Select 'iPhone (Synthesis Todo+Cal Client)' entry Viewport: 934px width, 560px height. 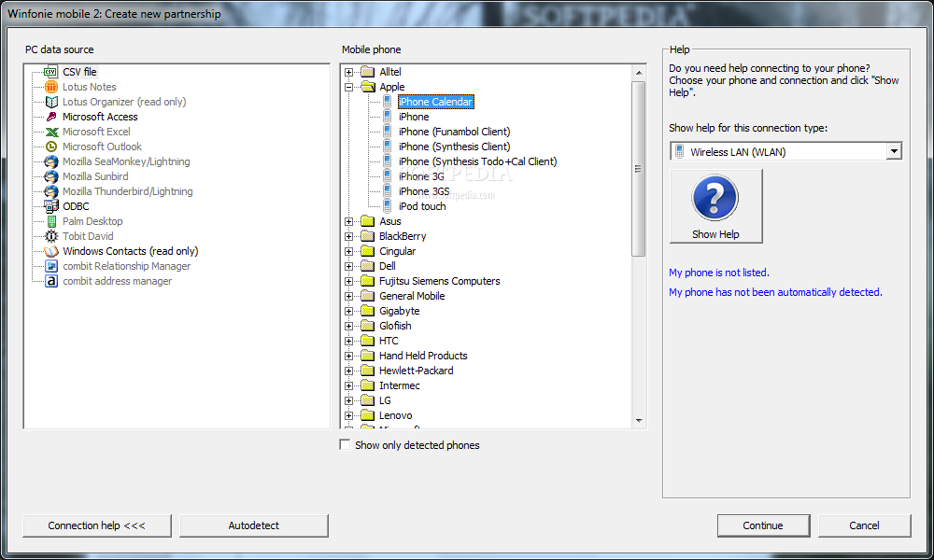[x=477, y=161]
